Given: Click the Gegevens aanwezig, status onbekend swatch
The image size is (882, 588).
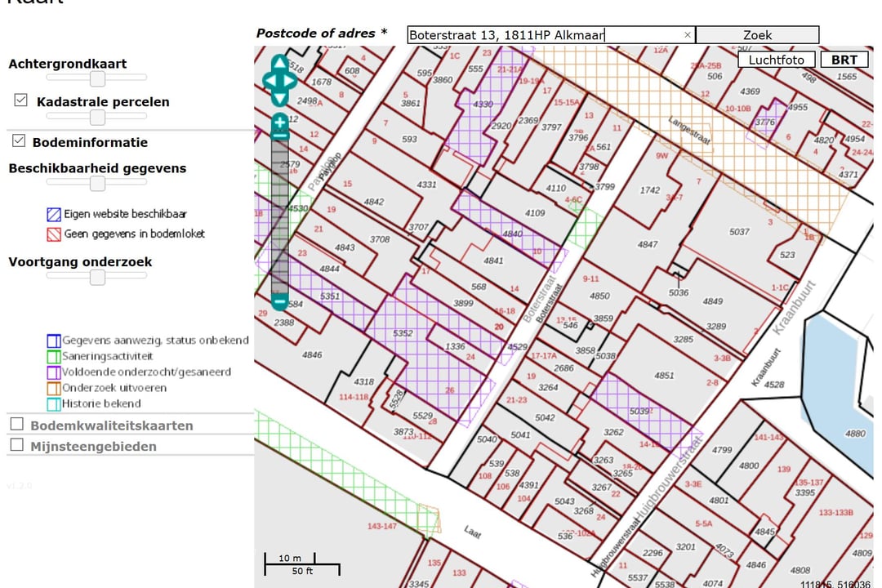Looking at the screenshot, I should click(x=53, y=341).
